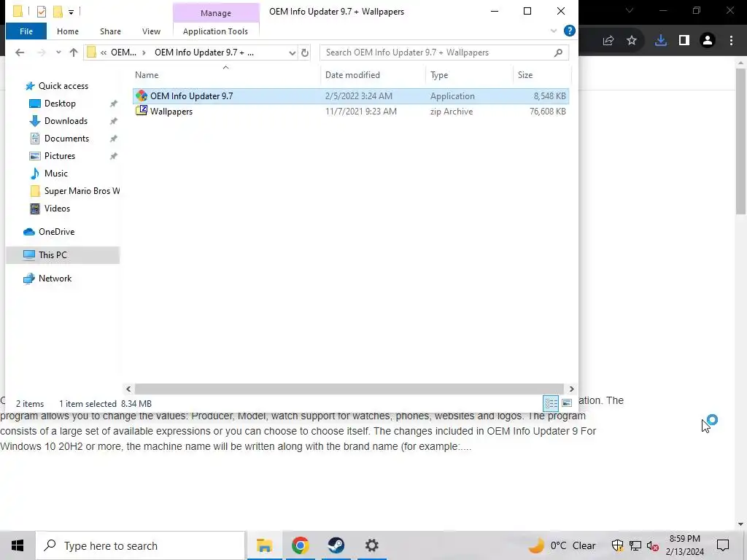Open File Explorer from taskbar
The height and width of the screenshot is (560, 747).
(x=264, y=545)
